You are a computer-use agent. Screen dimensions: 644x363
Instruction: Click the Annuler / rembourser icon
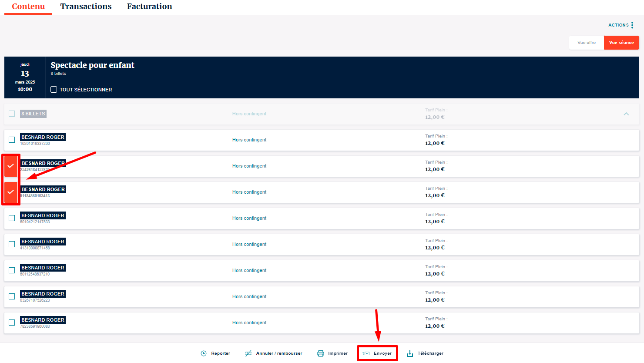248,353
